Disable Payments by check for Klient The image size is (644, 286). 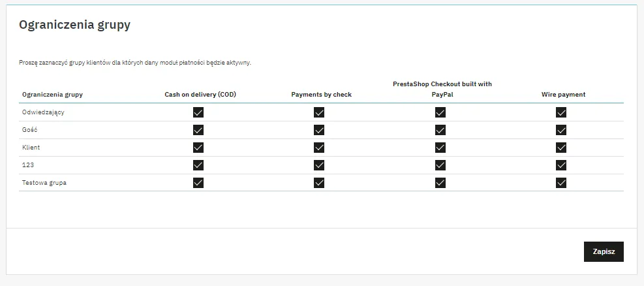click(x=319, y=148)
